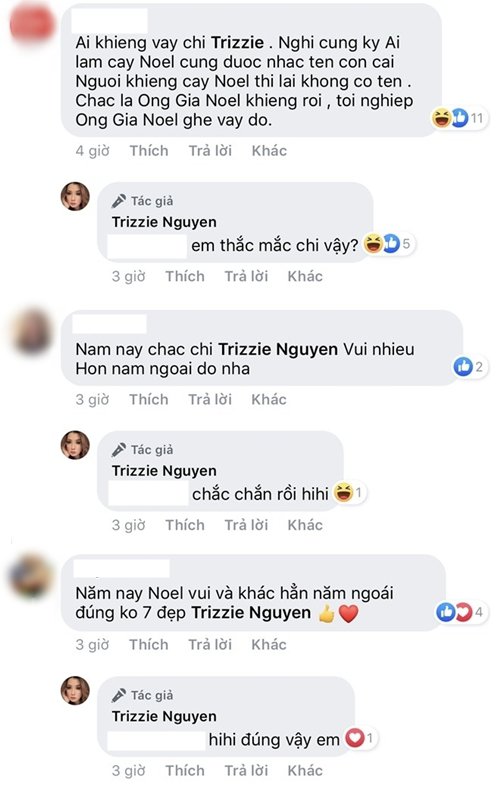This screenshot has height=785, width=500.
Task: Click 'Thích' under 'em thắc mắc chi vậy?'
Action: pos(185,276)
